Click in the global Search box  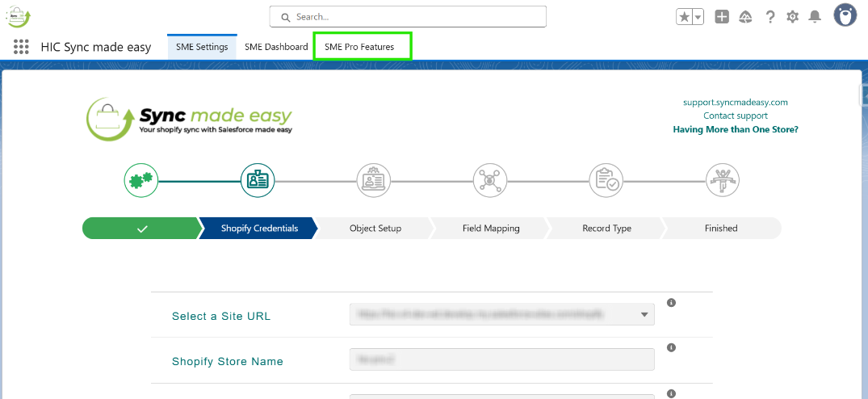pos(408,17)
